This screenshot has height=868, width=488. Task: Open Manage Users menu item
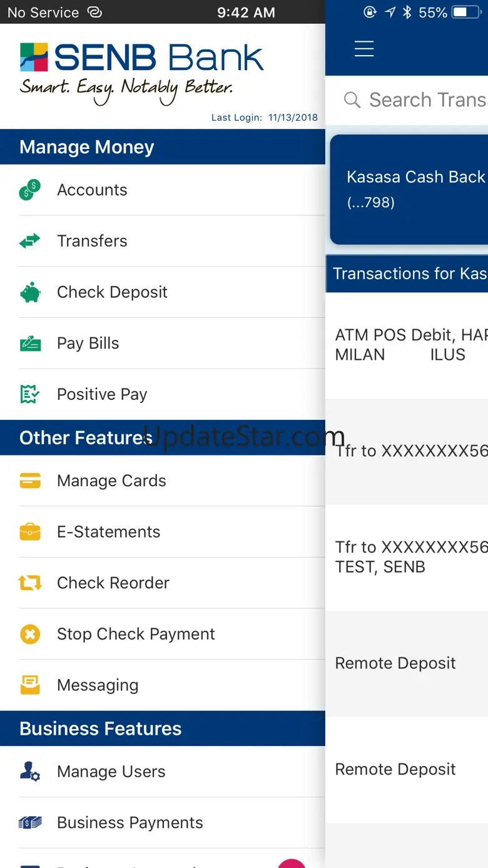(x=163, y=772)
